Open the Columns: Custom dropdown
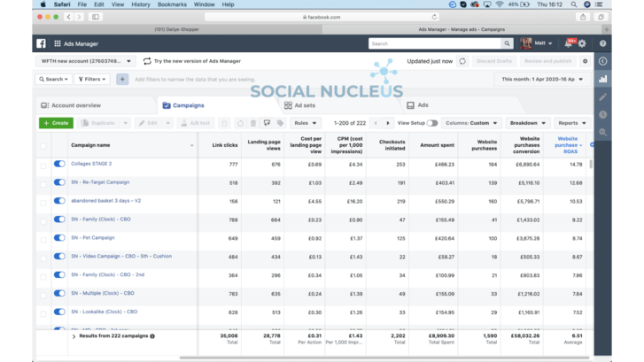The height and width of the screenshot is (362, 644). [471, 123]
